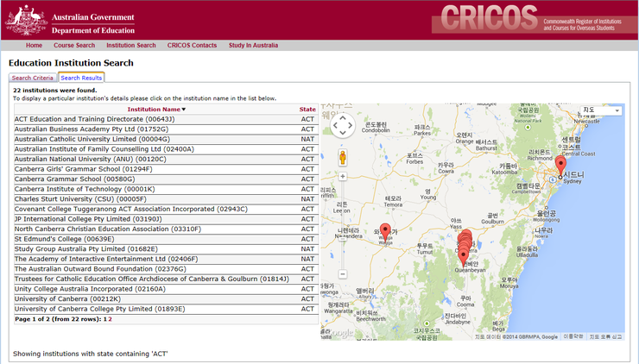Open Australian Business Academy Pty Ltd
This screenshot has width=639, height=364.
click(92, 129)
